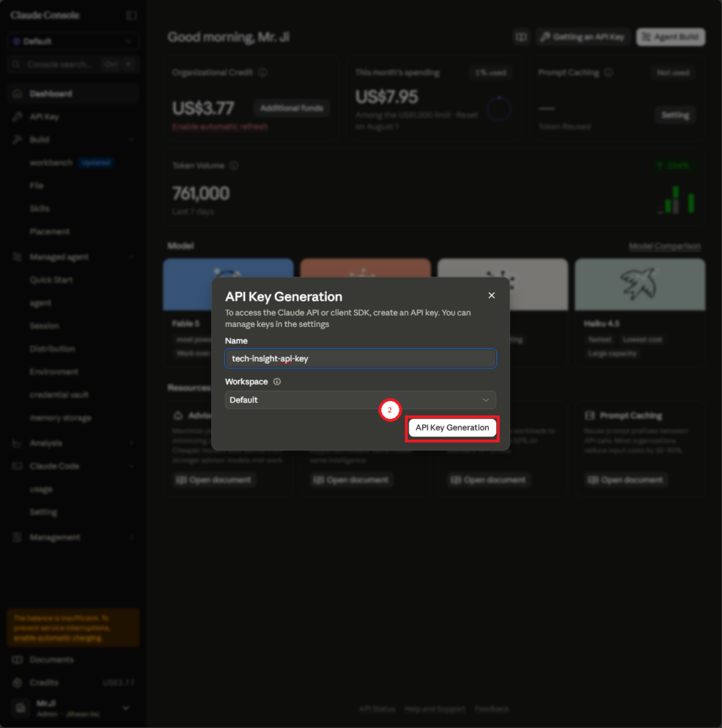Click the Management icon in sidebar
Screen dimensions: 722x728
[17, 537]
